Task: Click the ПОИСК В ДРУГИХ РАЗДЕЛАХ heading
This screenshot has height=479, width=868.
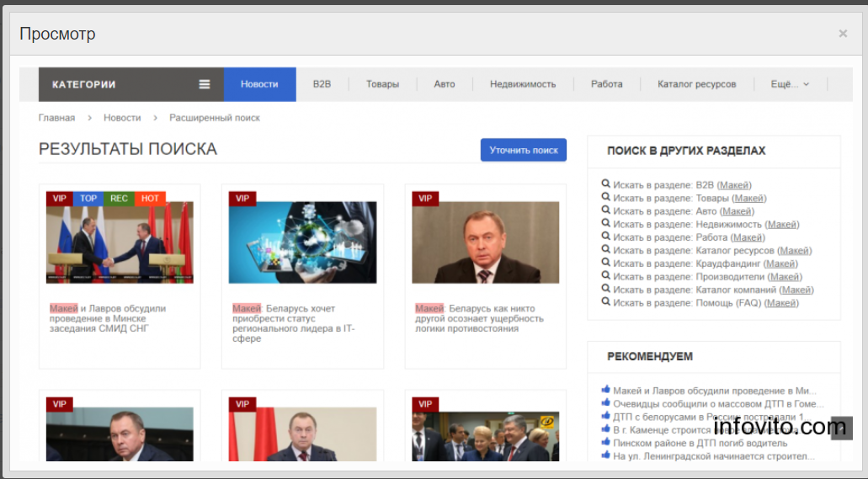Action: click(x=686, y=151)
